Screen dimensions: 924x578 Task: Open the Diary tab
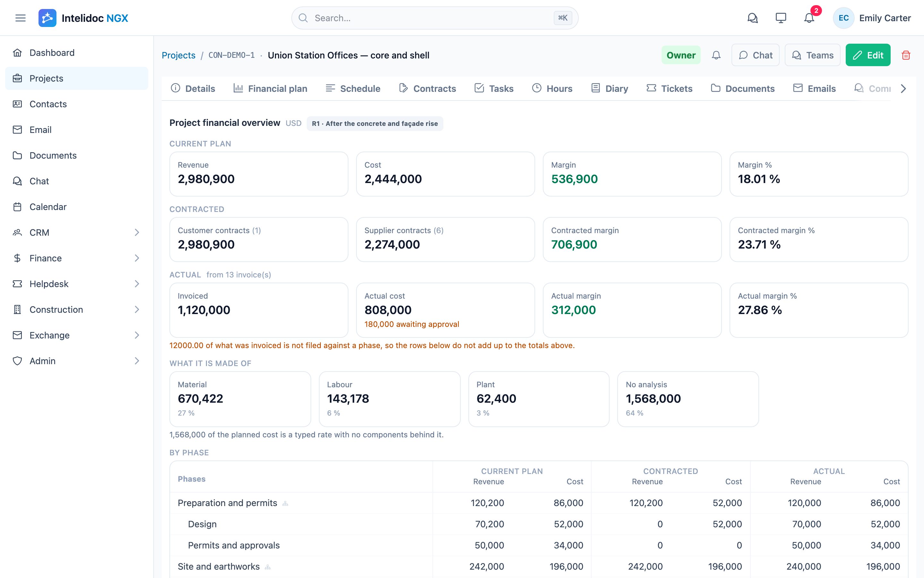610,89
